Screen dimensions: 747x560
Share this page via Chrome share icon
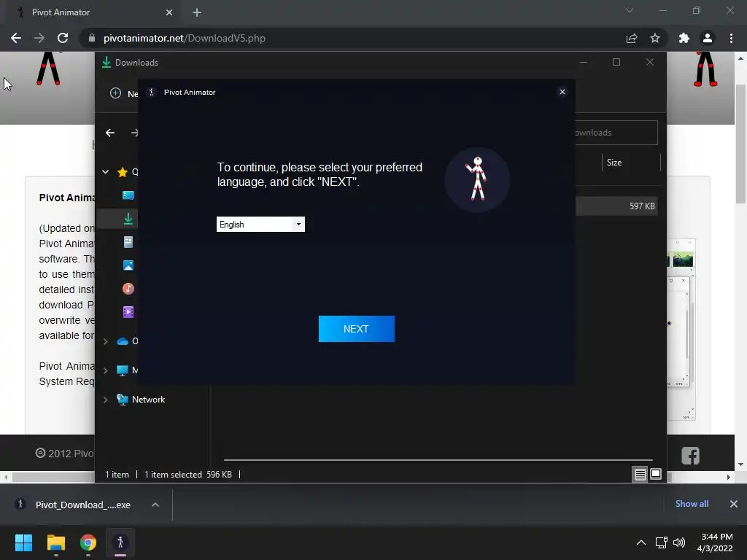pos(632,38)
